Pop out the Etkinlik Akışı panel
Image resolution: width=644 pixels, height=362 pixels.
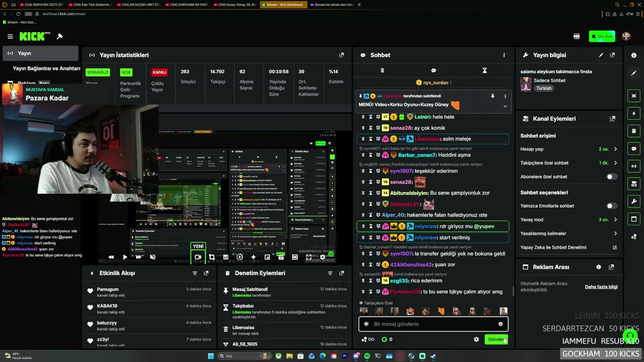[x=206, y=273]
